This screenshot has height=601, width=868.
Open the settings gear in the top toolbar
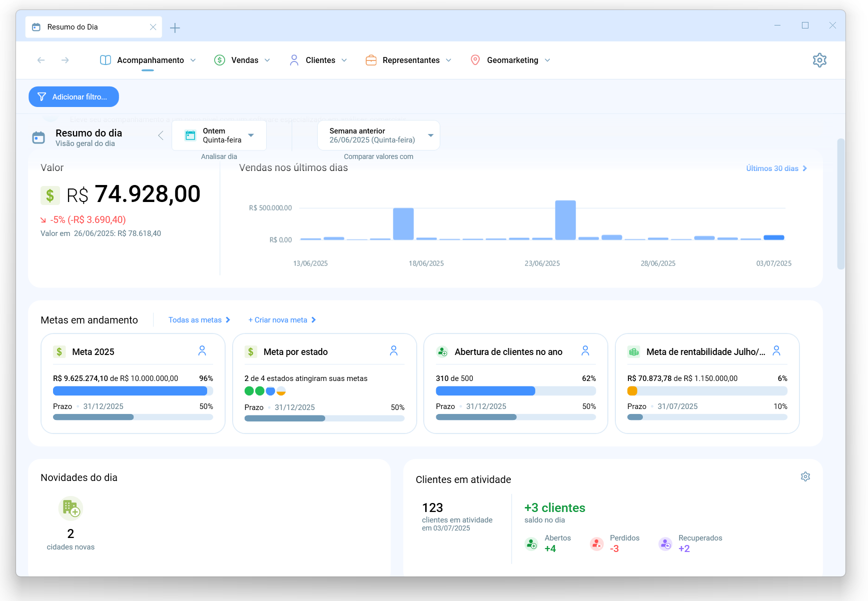click(x=819, y=60)
